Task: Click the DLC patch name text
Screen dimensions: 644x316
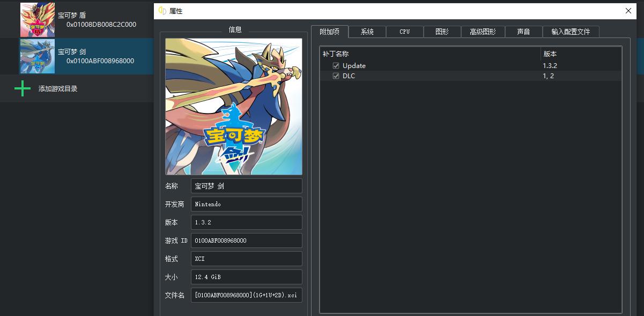Action: click(349, 76)
